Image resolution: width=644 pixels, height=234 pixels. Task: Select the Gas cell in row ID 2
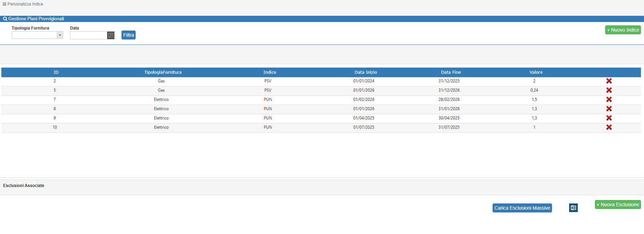tap(161, 81)
